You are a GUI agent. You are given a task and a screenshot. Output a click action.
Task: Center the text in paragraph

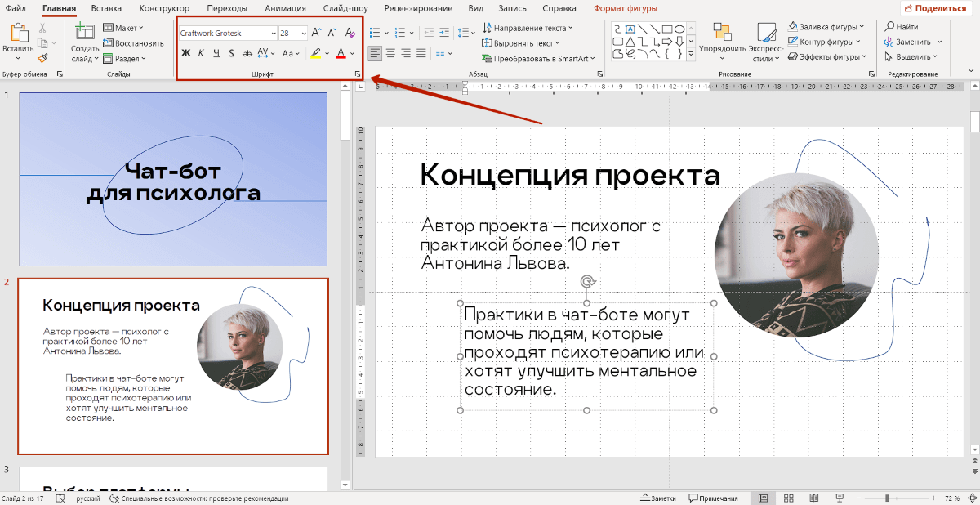pyautogui.click(x=390, y=53)
